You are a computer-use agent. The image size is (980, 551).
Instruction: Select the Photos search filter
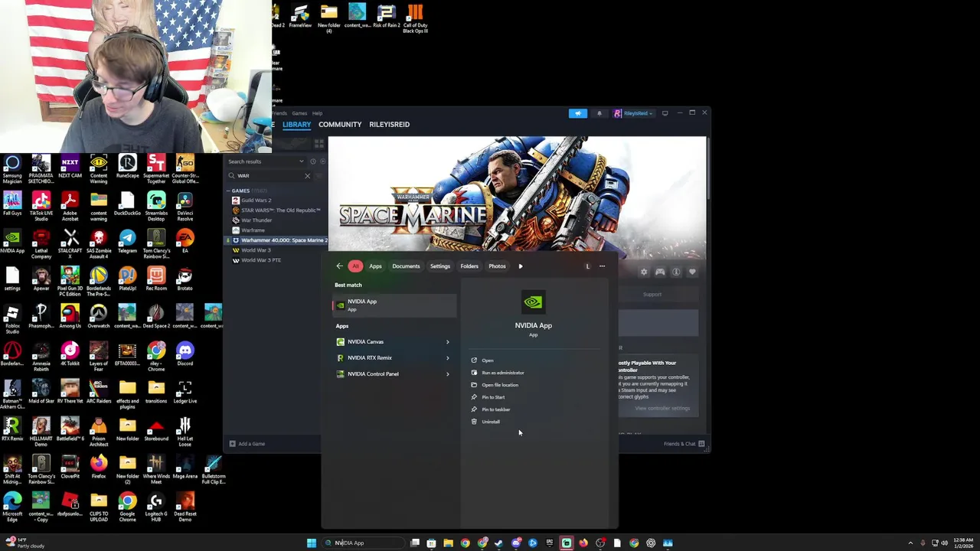point(497,266)
